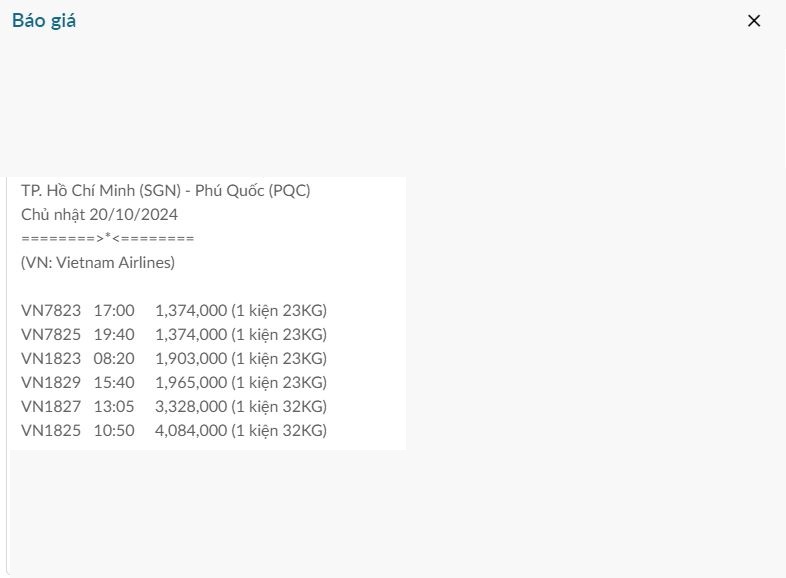Select flight number VN1827
This screenshot has width=786, height=578.
pyautogui.click(x=51, y=406)
